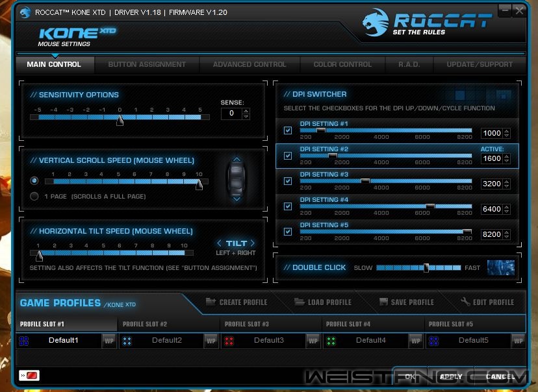Viewport: 538px width, 392px height.
Task: Click the Sense value input field
Action: coord(231,114)
